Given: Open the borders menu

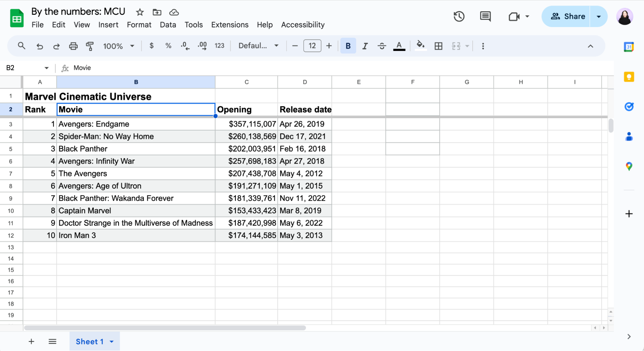Looking at the screenshot, I should 438,46.
